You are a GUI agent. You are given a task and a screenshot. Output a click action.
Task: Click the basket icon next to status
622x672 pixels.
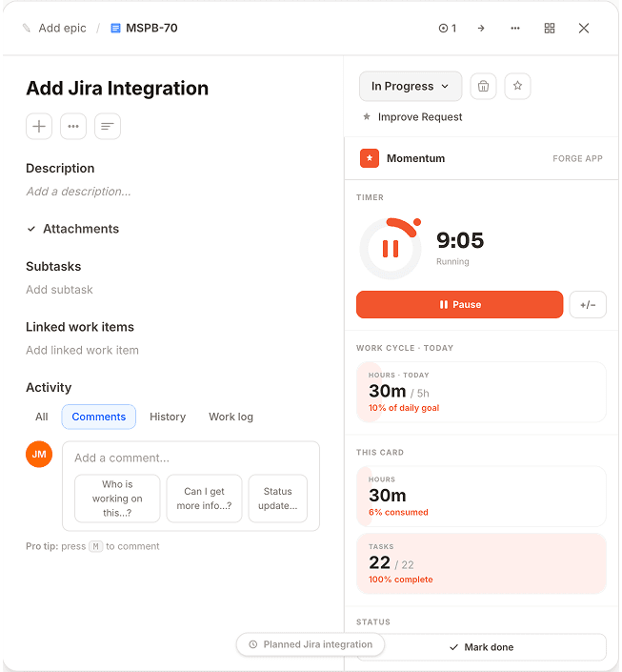tap(483, 86)
